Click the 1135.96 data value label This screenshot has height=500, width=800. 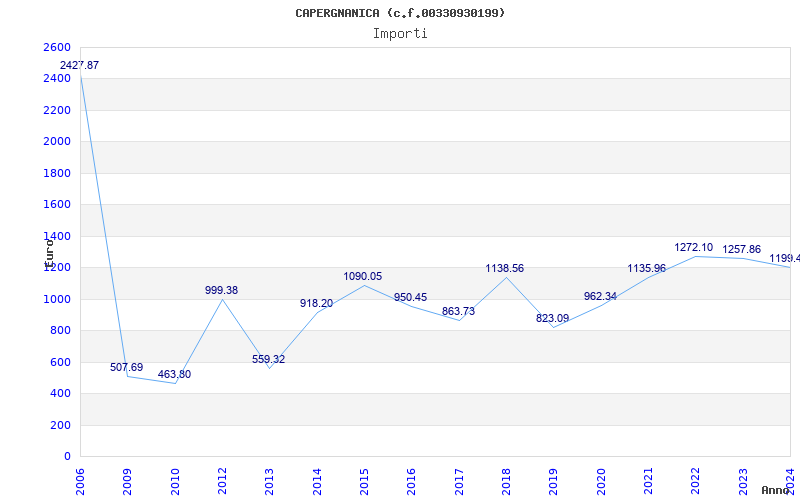(646, 268)
